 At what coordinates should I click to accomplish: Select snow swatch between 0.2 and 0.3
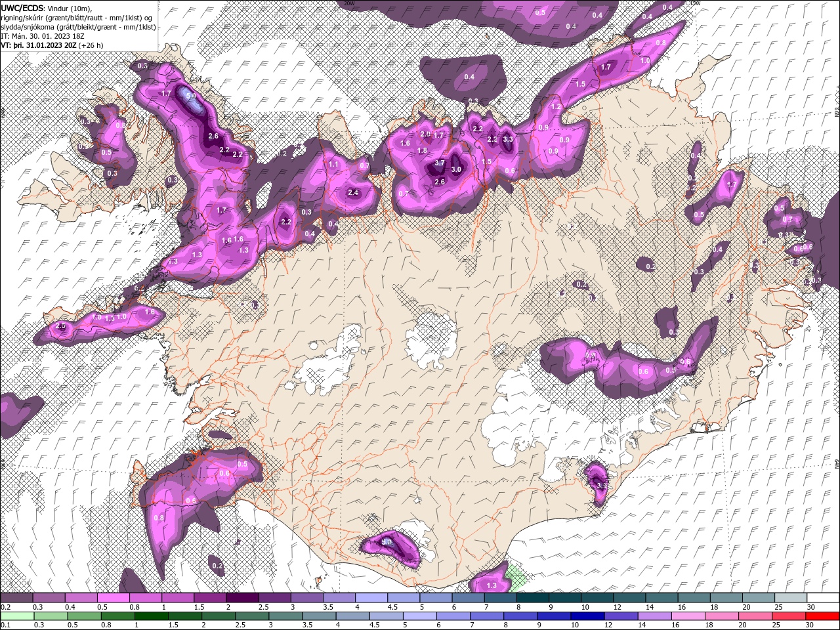click(x=16, y=598)
